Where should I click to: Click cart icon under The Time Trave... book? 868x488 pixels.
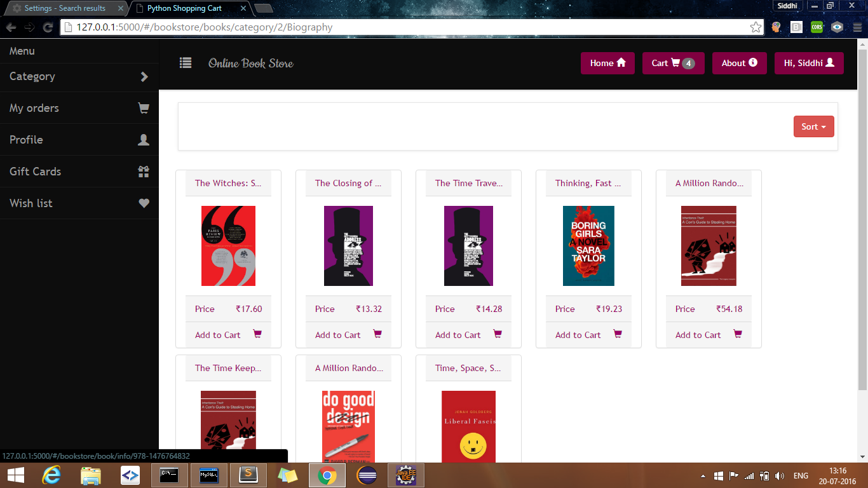coord(498,334)
